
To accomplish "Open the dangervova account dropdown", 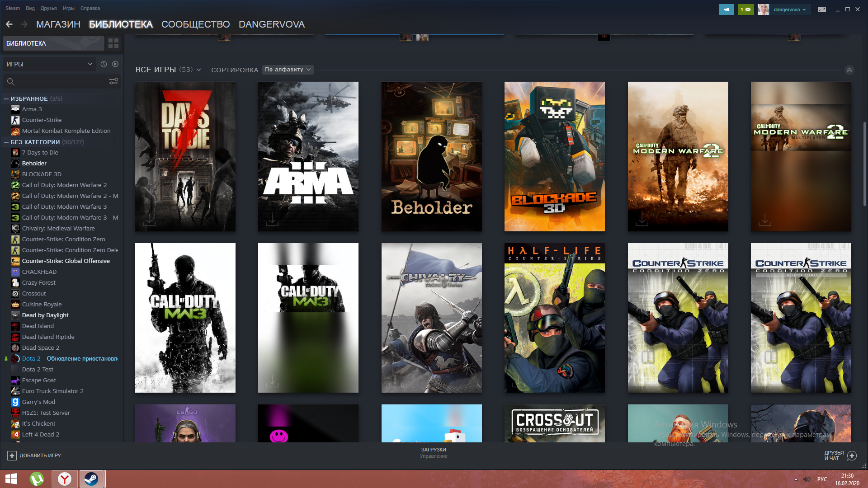I will (x=789, y=9).
